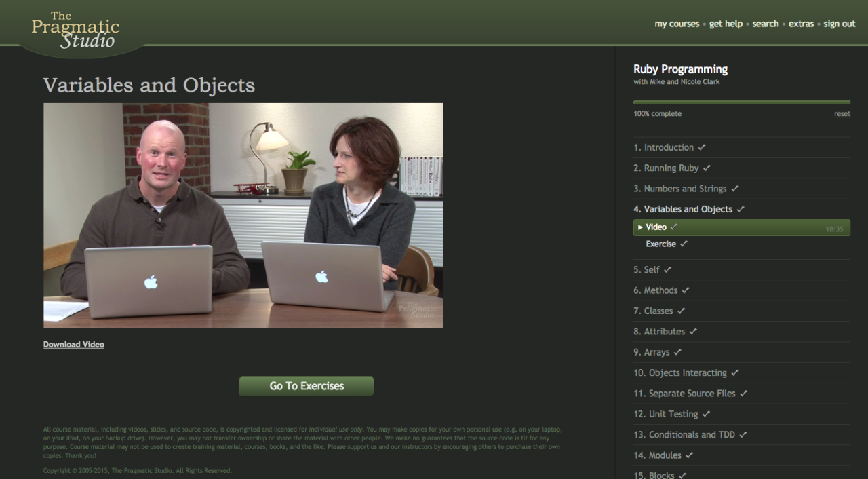Reset course progress with reset link
This screenshot has width=868, height=479.
tap(842, 114)
